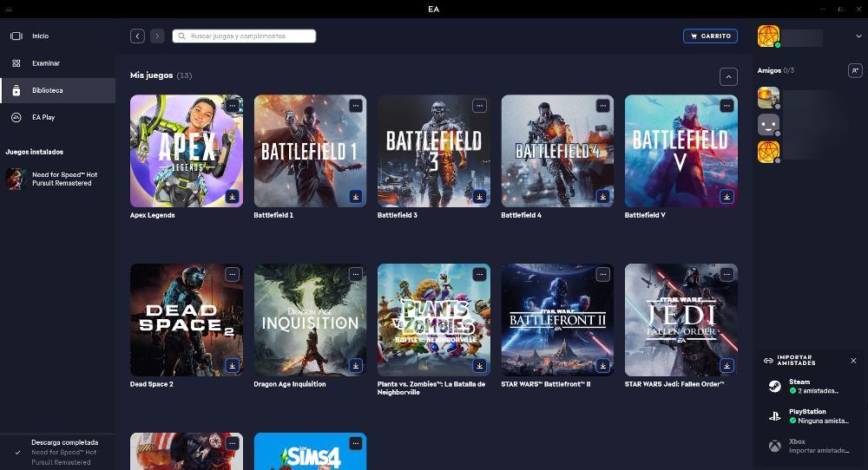Open options menu on Plants vs. Zombies tile

(479, 274)
